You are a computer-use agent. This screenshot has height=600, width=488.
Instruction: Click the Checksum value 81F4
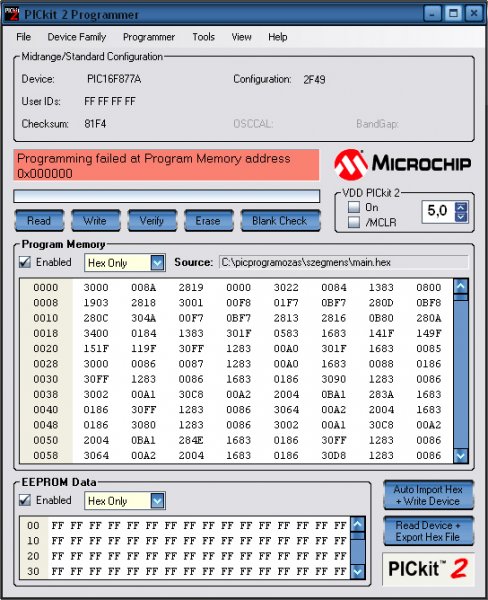[x=95, y=124]
